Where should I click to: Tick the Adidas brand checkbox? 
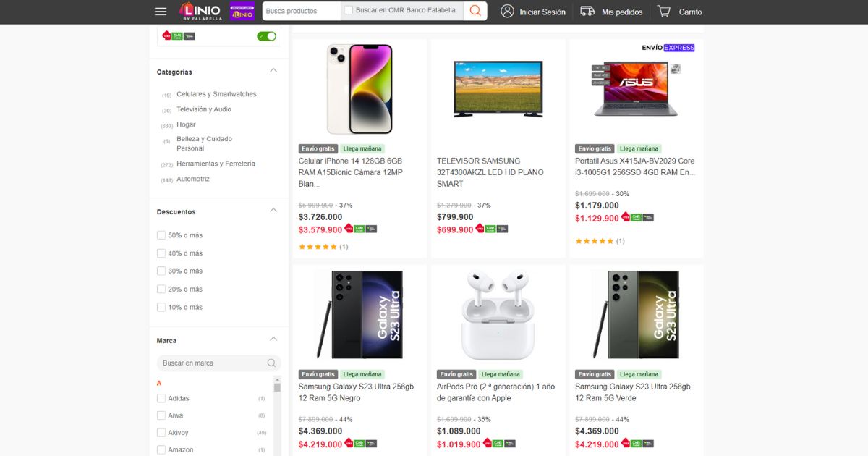pyautogui.click(x=161, y=399)
